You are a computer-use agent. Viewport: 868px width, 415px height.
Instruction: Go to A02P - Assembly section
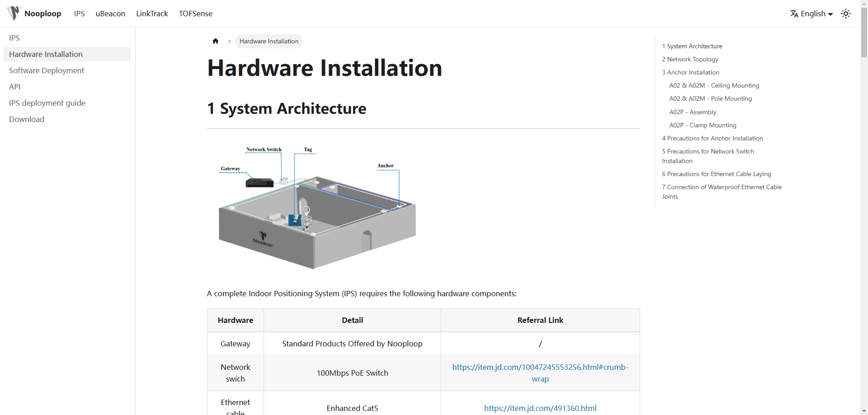tap(693, 112)
